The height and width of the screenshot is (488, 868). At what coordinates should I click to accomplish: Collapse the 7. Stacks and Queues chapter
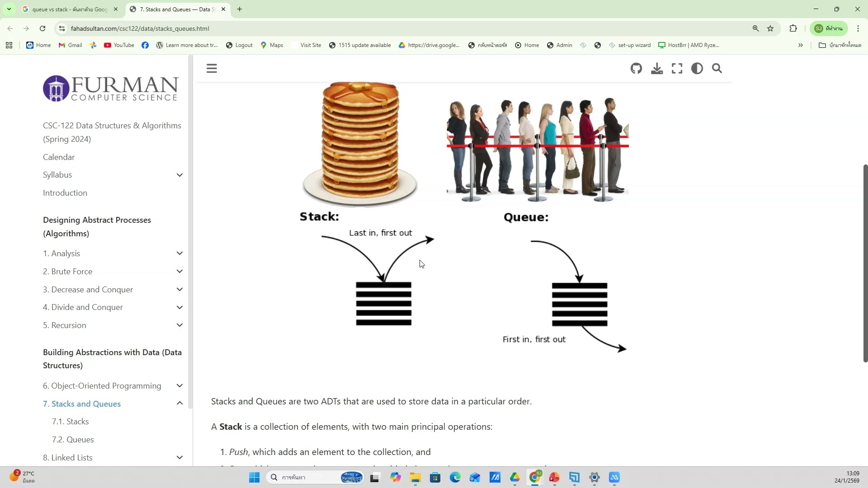179,404
